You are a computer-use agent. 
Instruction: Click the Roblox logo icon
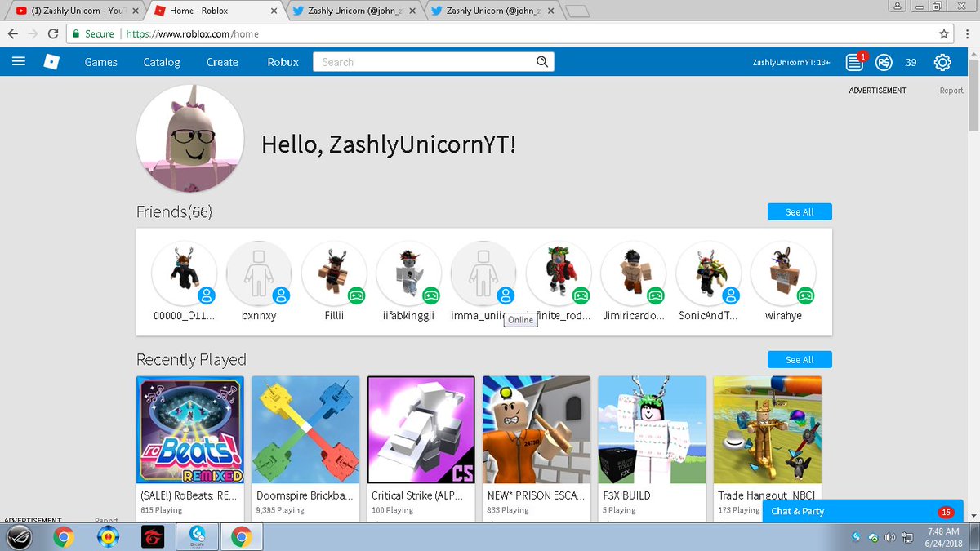[52, 62]
